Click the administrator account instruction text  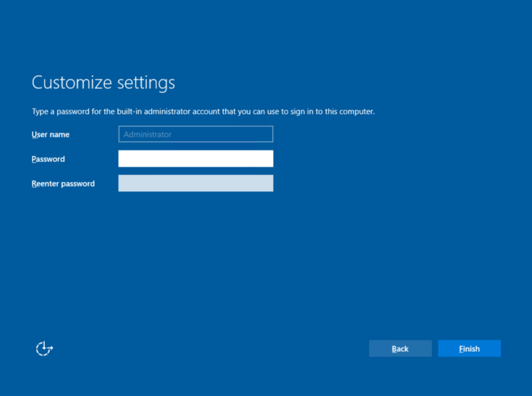[203, 111]
